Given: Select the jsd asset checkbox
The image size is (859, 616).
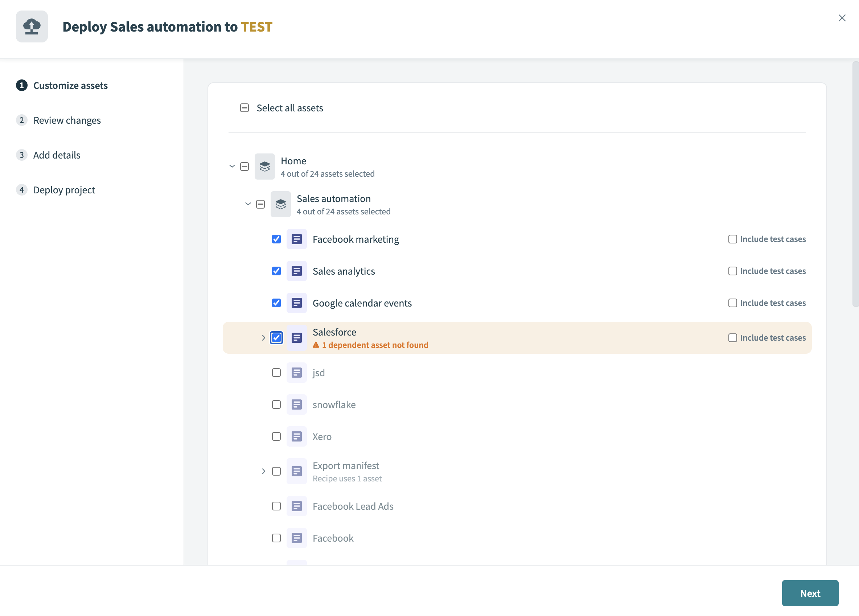Looking at the screenshot, I should coord(276,373).
